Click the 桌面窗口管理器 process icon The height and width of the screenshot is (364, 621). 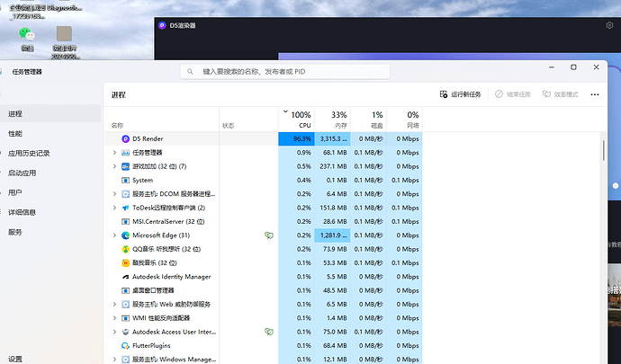click(125, 290)
